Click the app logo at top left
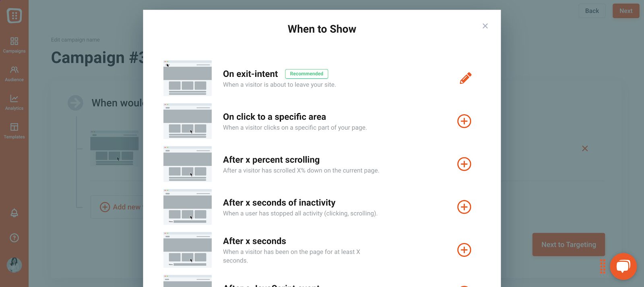644x287 pixels. (14, 16)
